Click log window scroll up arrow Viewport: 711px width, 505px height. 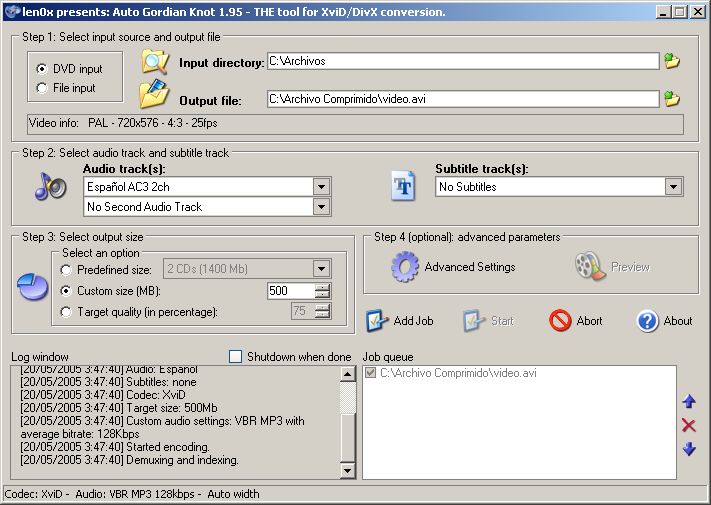[x=347, y=374]
